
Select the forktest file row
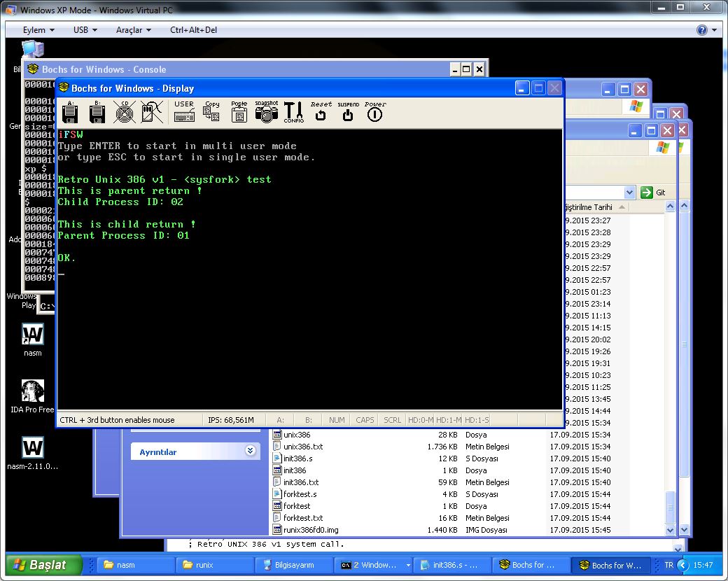tap(296, 506)
